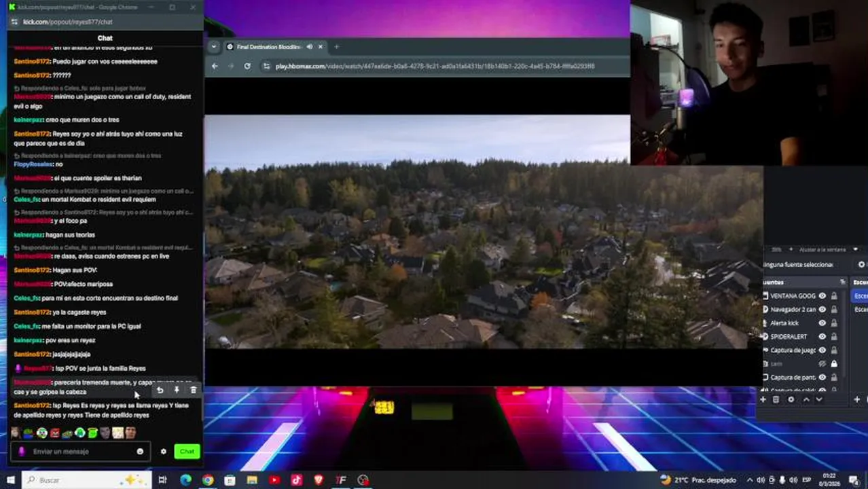Open site info icon beside play.hbomax.com
The width and height of the screenshot is (868, 489).
(266, 66)
